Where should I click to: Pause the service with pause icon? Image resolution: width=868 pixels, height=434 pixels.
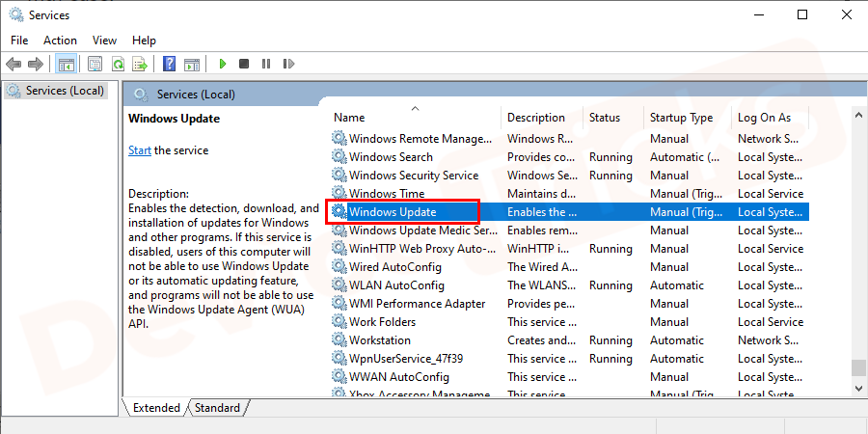pos(266,64)
